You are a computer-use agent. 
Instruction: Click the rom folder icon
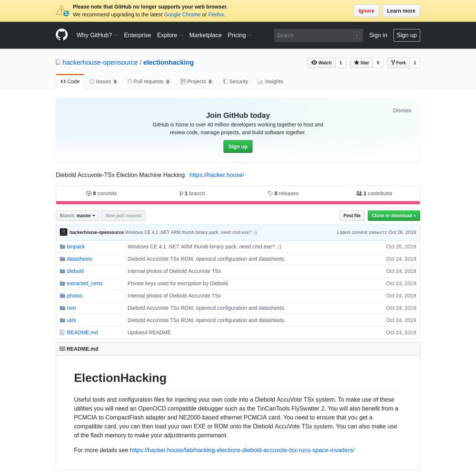click(62, 308)
